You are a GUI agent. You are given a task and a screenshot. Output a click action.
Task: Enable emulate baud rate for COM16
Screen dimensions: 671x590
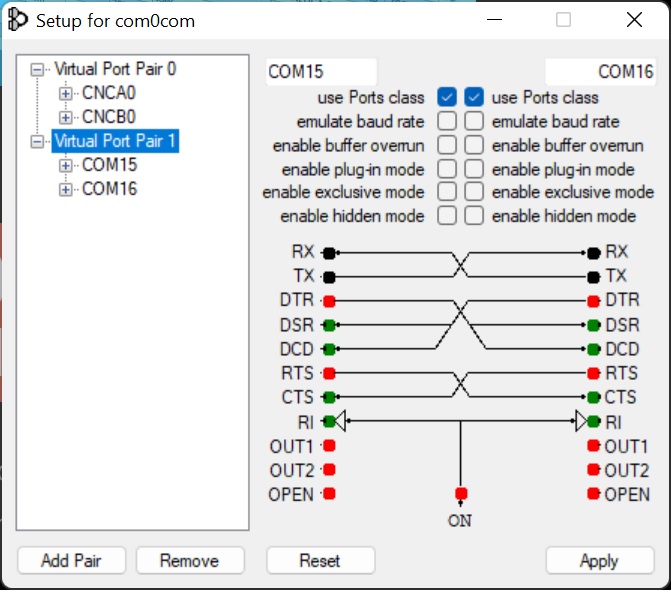[474, 121]
